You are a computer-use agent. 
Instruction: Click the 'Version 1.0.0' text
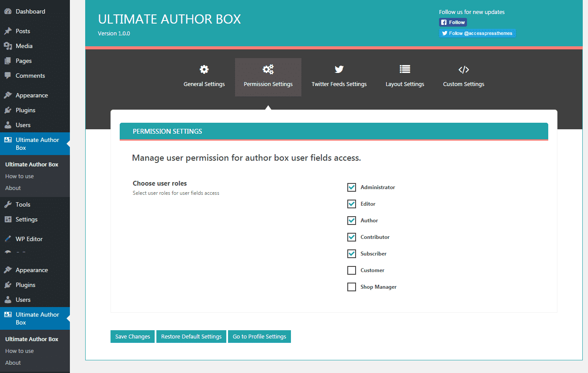pos(114,34)
